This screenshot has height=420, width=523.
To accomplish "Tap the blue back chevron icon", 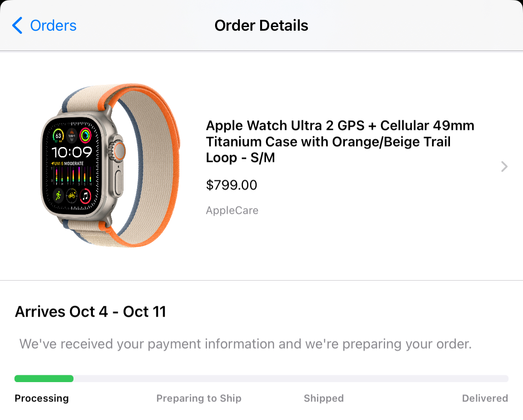I will [x=17, y=26].
